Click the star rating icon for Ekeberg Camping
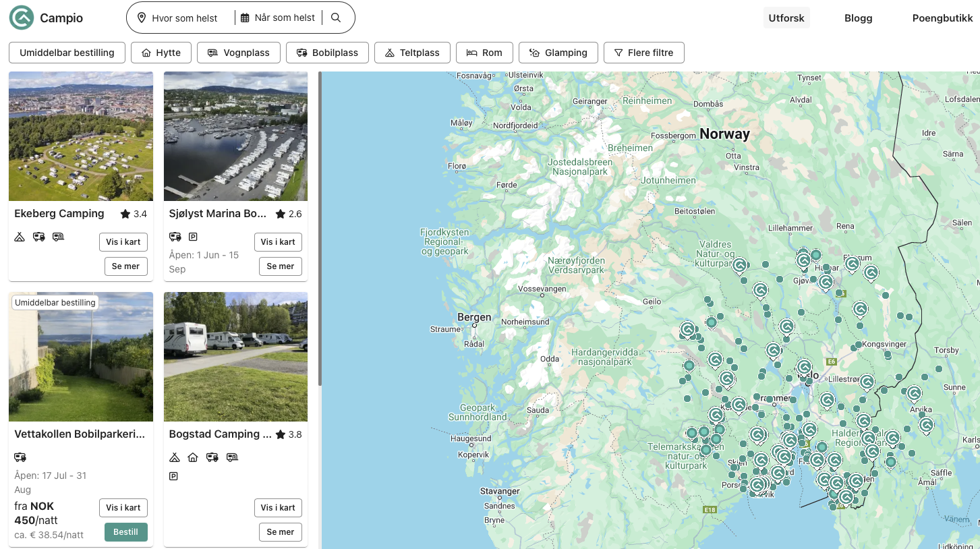Viewport: 980px width, 549px height. click(x=125, y=214)
